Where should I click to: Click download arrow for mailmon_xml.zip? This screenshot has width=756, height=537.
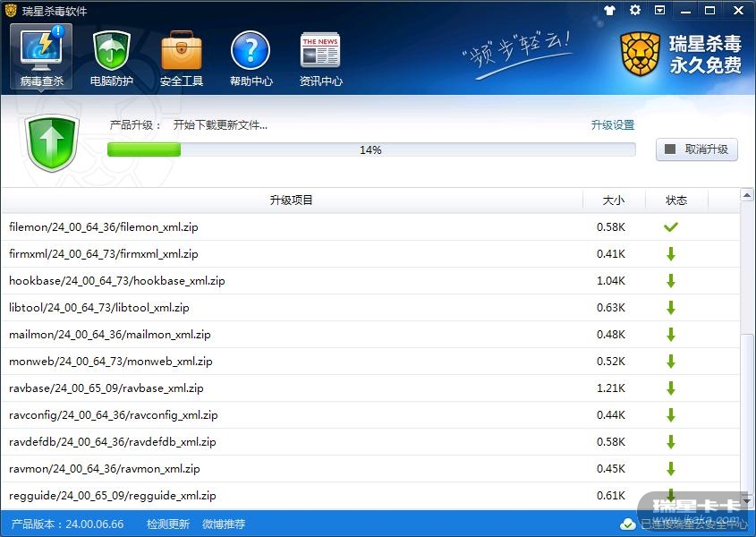tap(671, 335)
